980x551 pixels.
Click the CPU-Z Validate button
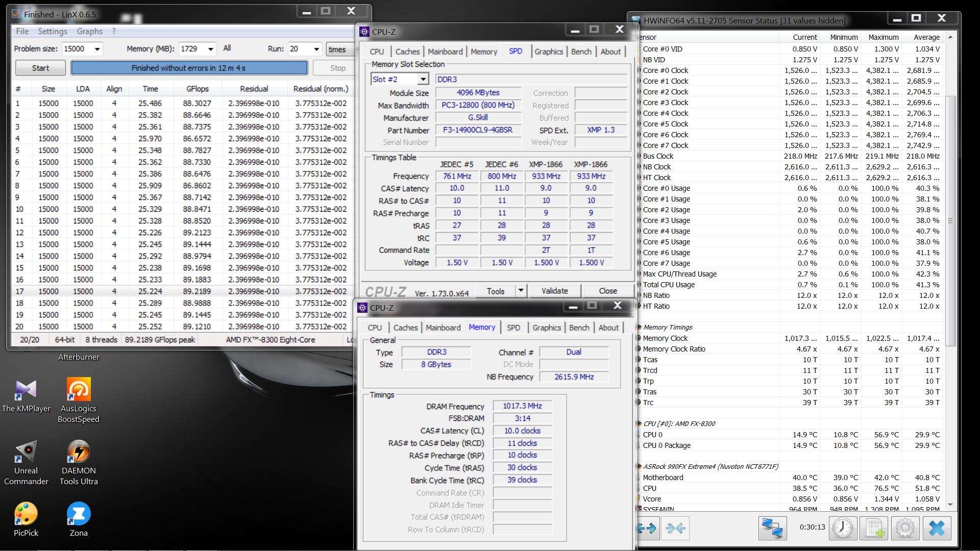tap(554, 291)
